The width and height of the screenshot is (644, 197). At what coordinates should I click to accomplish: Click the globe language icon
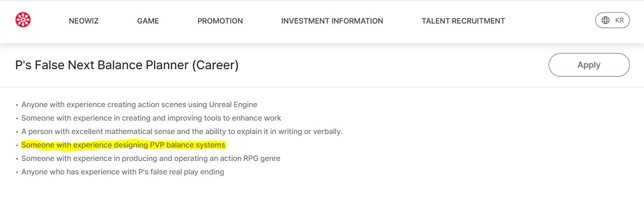coord(606,20)
